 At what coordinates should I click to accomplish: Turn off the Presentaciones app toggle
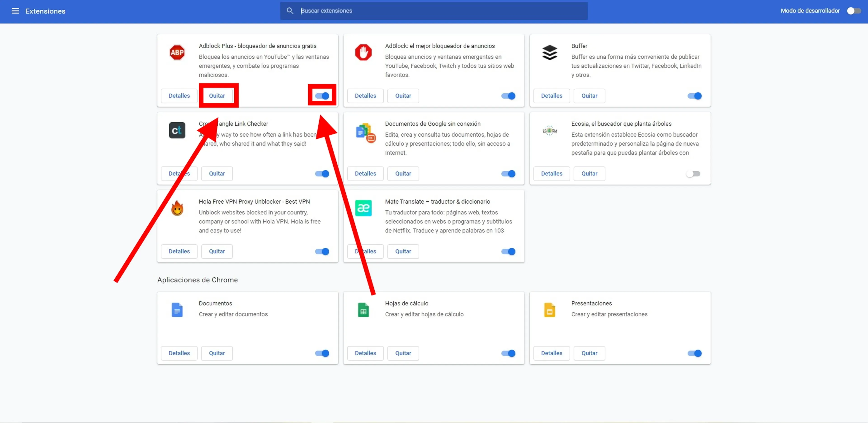click(694, 353)
